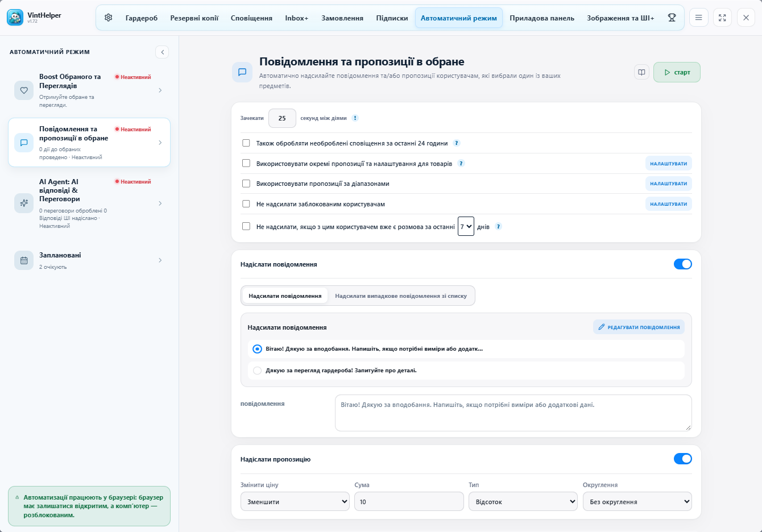Open the settings gear icon

[109, 18]
